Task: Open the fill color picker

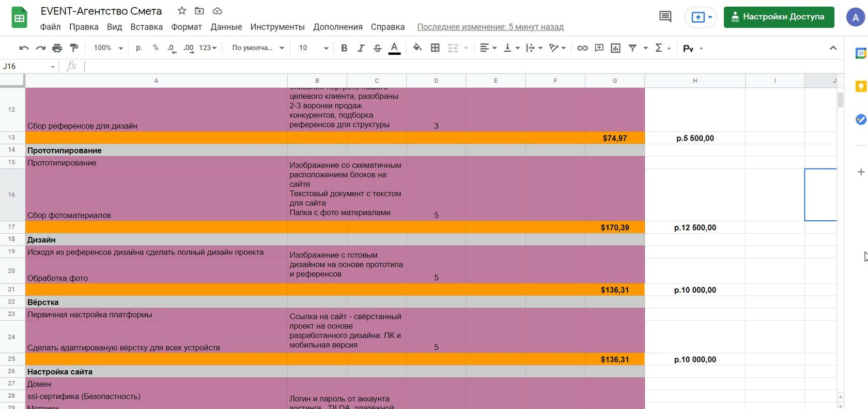Action: (417, 48)
